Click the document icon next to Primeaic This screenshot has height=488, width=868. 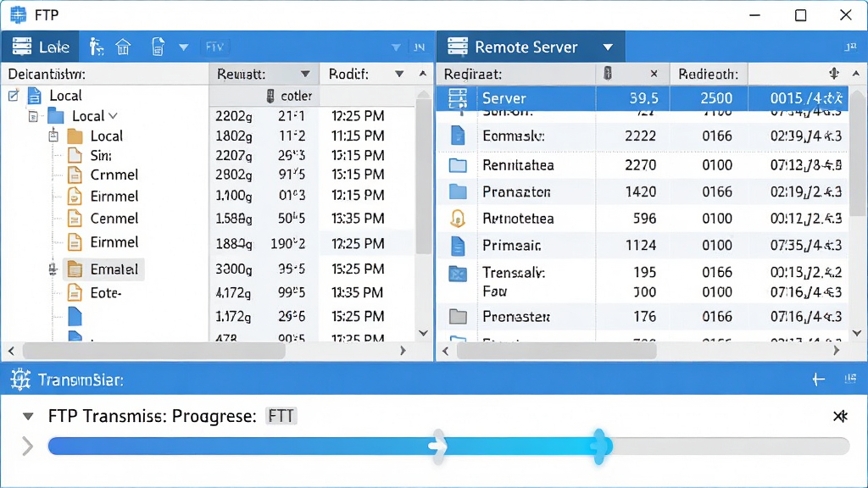tap(458, 246)
